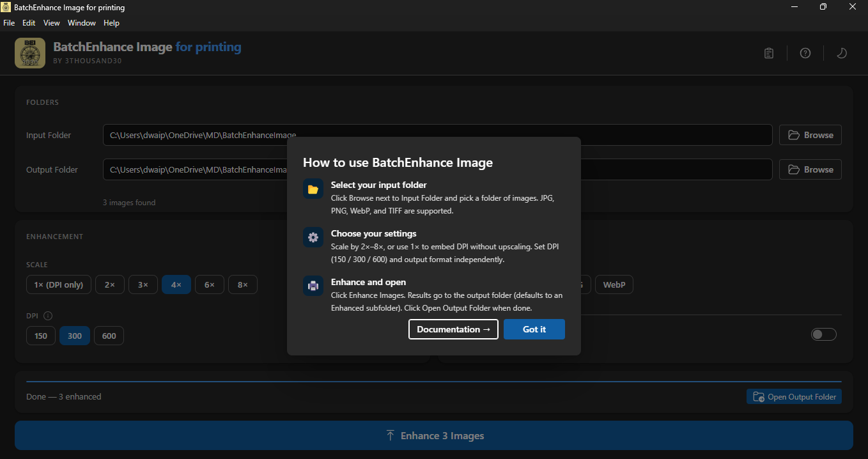Click the 'Done — 3 enhanced' status text
The width and height of the screenshot is (868, 459).
(x=64, y=396)
